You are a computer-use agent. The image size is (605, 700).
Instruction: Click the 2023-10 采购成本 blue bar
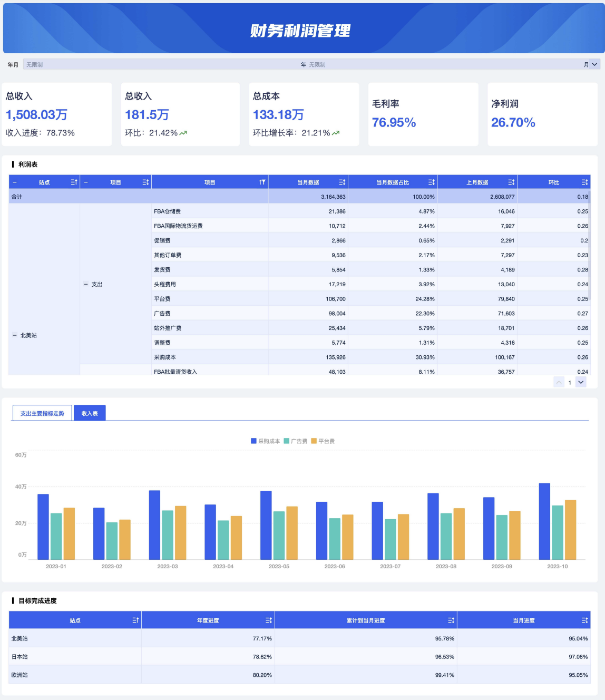point(544,521)
